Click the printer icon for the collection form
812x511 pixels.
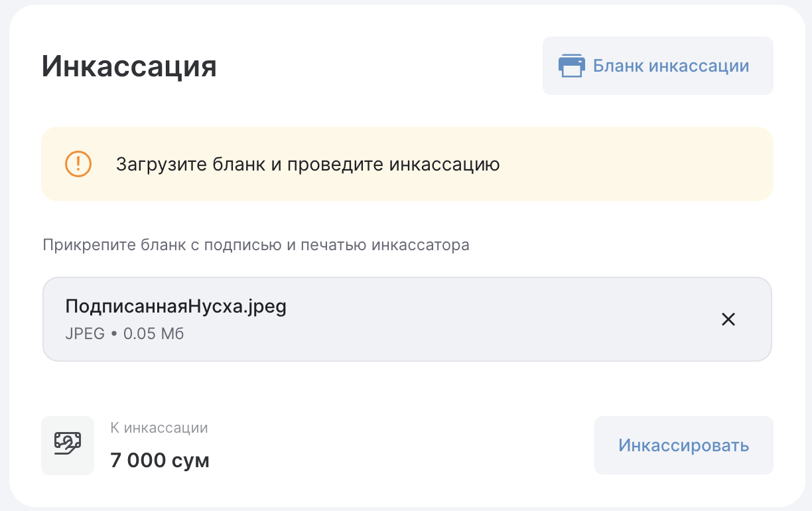click(571, 66)
